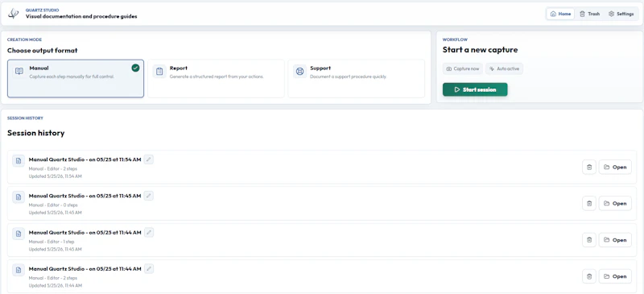Click the "Manual - Editor - 1 step" text

[52, 242]
